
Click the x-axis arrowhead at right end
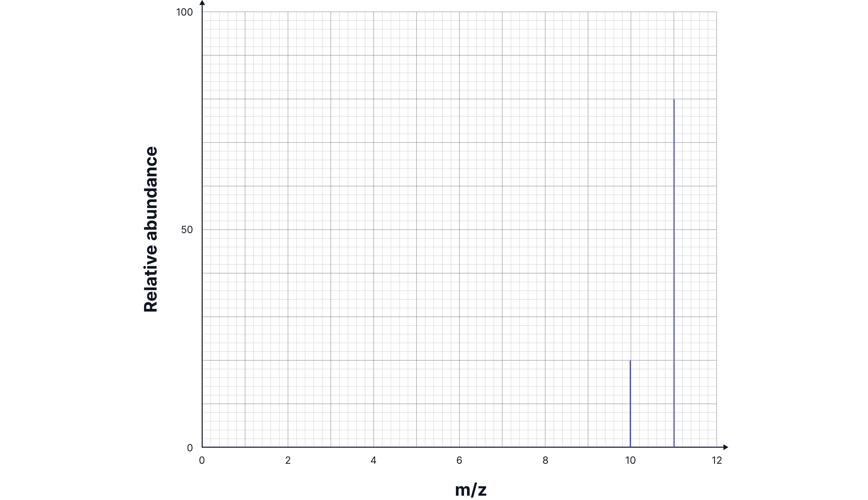pyautogui.click(x=725, y=447)
